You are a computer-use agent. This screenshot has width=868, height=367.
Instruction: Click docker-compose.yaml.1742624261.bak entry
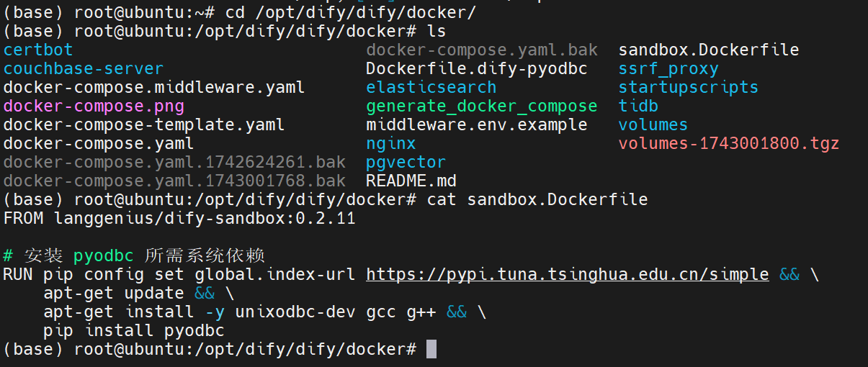174,163
